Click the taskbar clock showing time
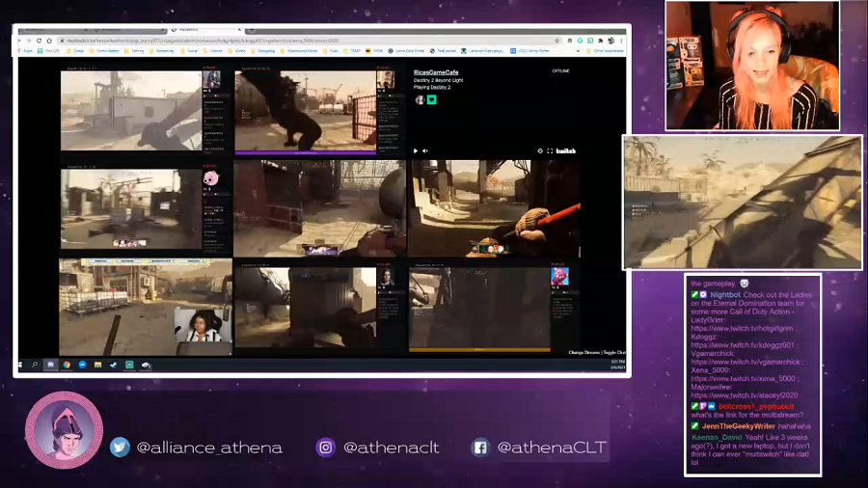Image resolution: width=868 pixels, height=488 pixels. pyautogui.click(x=618, y=365)
